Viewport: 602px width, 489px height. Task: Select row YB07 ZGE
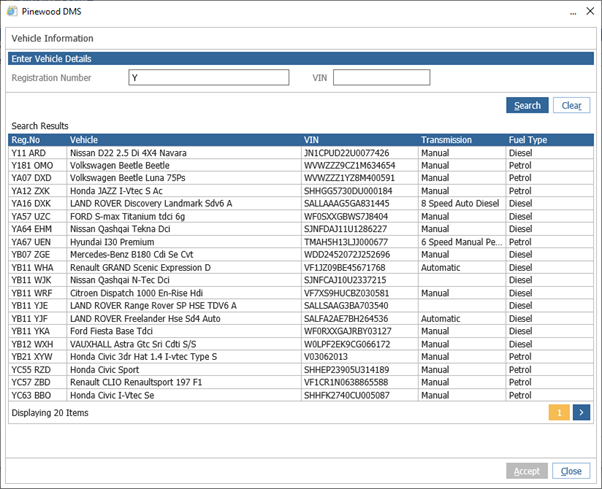pyautogui.click(x=301, y=254)
